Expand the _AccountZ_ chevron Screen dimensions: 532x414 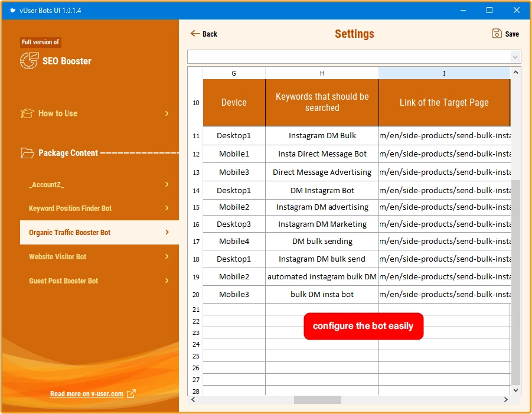click(167, 184)
